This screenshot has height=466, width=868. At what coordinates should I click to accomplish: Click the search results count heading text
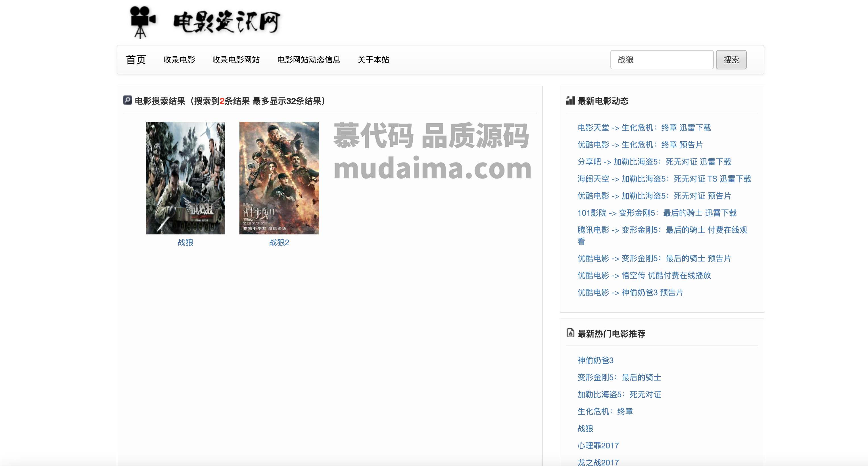(230, 101)
